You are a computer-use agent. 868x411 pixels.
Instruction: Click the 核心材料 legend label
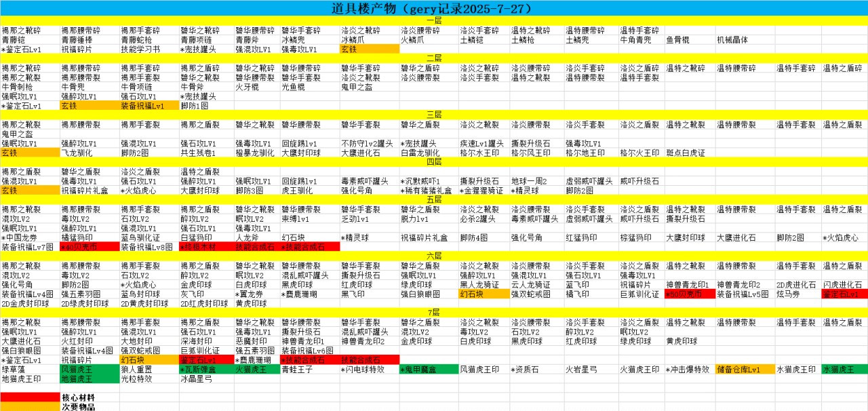point(78,397)
